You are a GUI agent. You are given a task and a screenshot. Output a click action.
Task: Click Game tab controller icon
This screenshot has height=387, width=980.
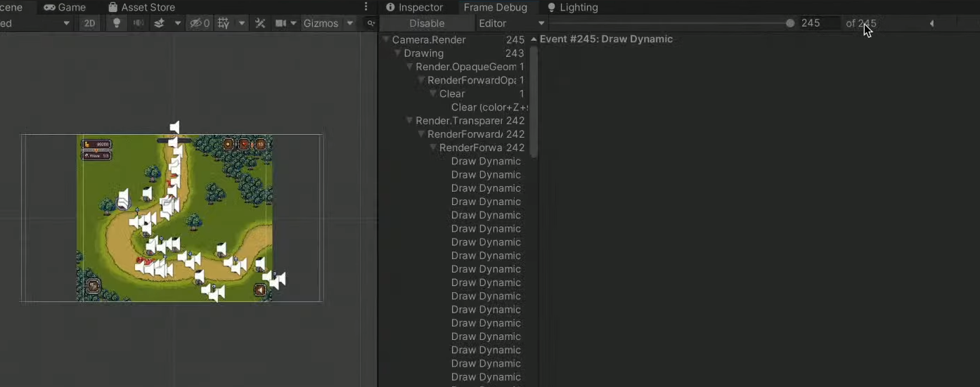pyautogui.click(x=49, y=7)
